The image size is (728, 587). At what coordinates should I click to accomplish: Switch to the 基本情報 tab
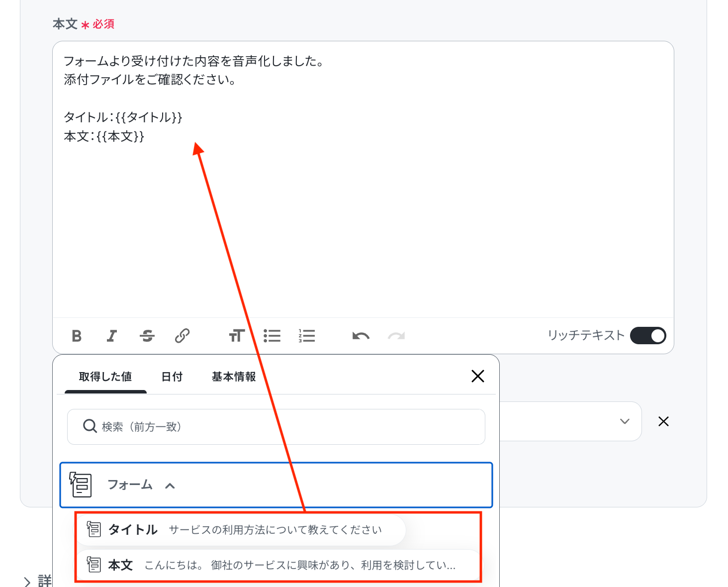pyautogui.click(x=234, y=377)
